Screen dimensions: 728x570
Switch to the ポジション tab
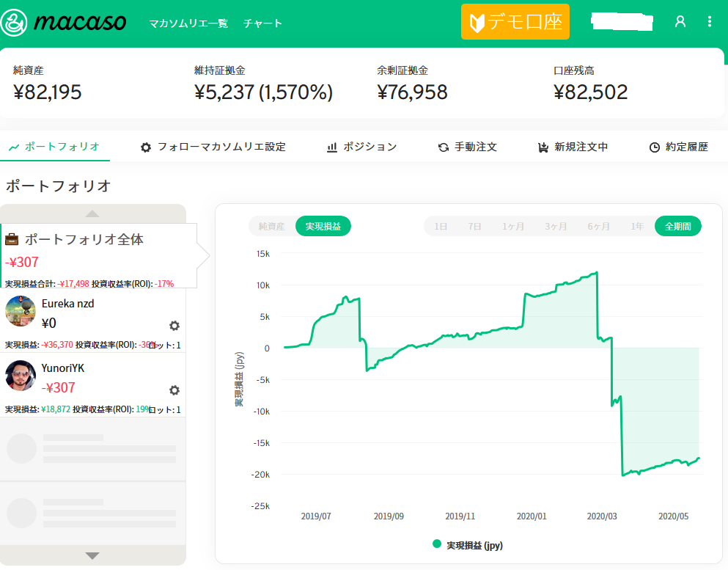(x=362, y=147)
